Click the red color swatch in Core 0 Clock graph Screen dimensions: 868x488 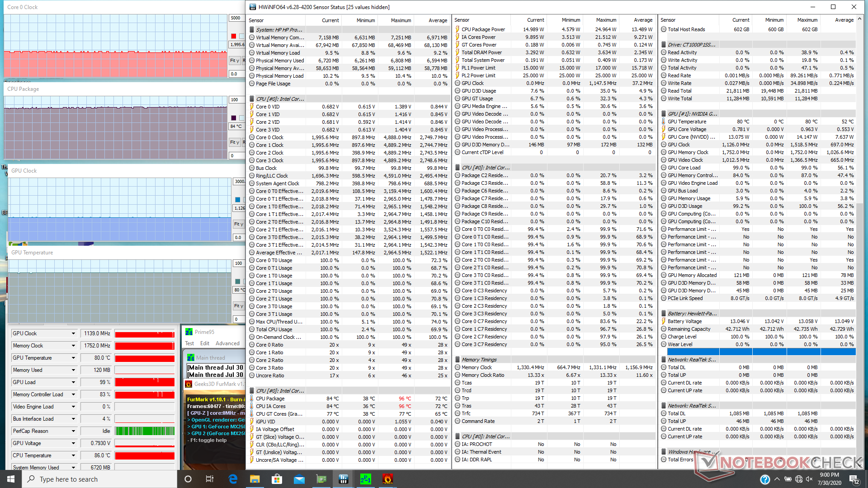coord(233,36)
